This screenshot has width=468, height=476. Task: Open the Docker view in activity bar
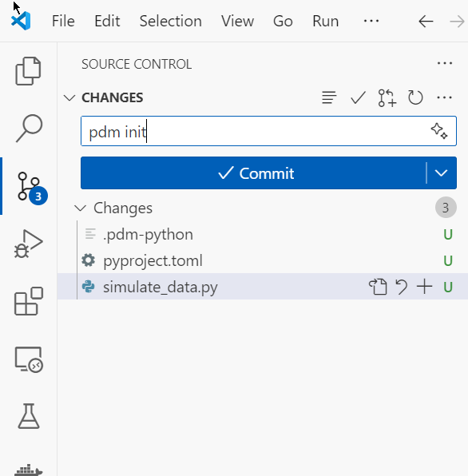point(28,470)
